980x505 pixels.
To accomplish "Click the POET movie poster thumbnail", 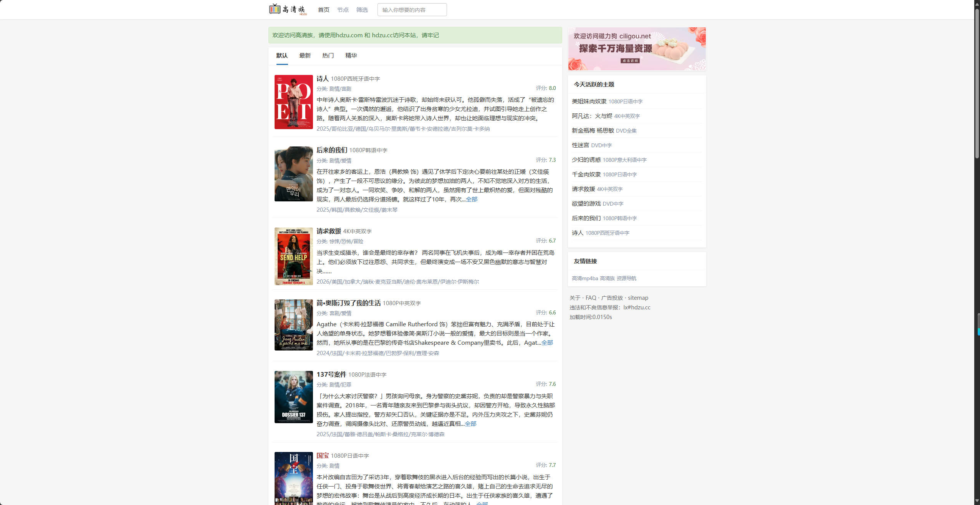I will click(x=293, y=102).
